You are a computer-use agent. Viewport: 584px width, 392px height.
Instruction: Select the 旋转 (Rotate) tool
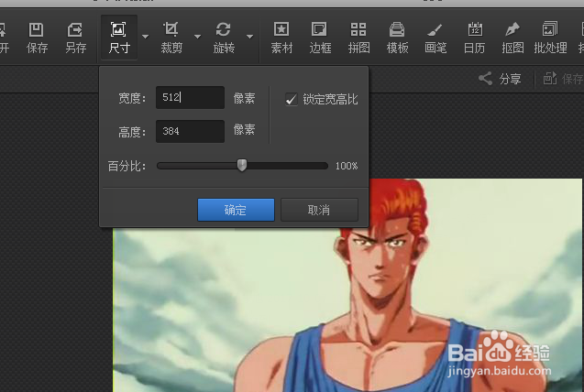(x=224, y=38)
